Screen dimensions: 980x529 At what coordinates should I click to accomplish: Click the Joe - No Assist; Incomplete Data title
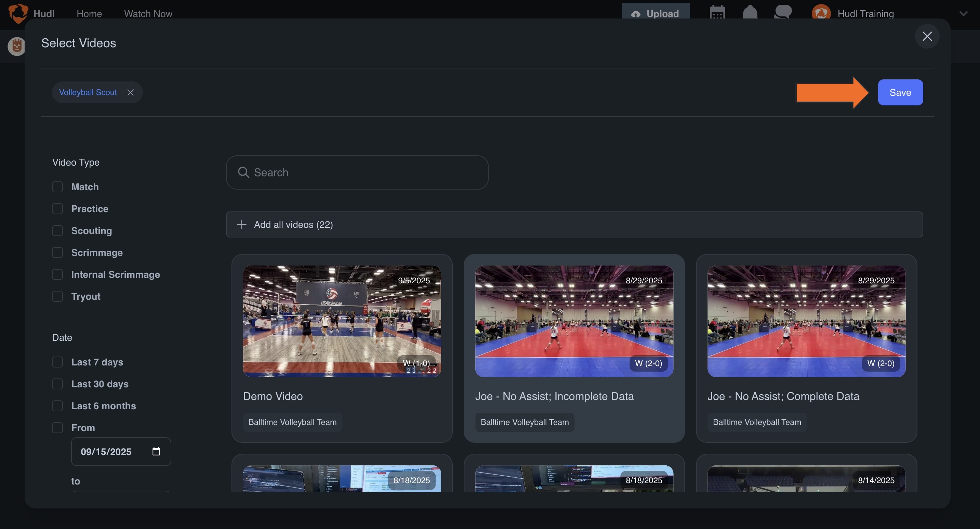554,396
